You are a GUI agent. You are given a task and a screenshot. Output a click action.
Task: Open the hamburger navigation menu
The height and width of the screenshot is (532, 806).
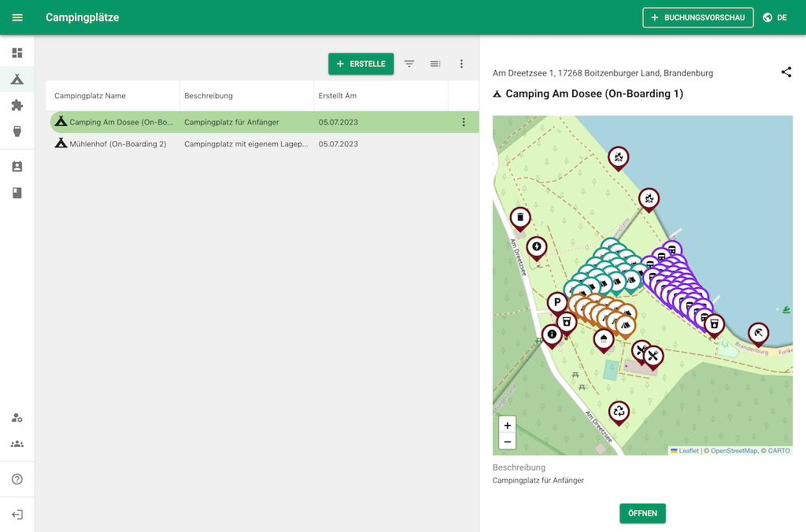pyautogui.click(x=17, y=17)
